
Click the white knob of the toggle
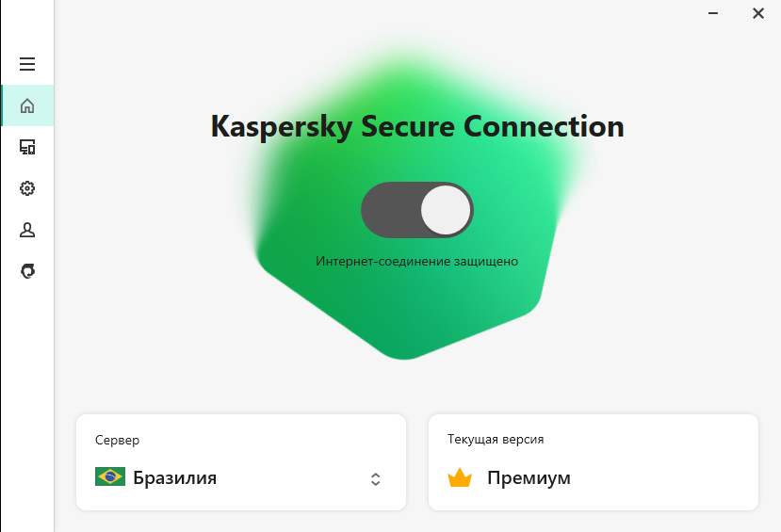pyautogui.click(x=446, y=210)
